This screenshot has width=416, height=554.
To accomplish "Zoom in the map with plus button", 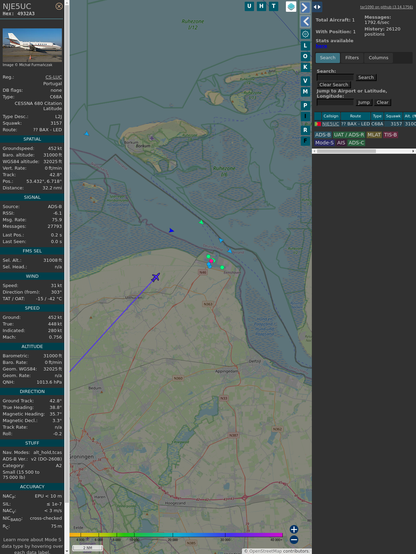I will point(294,529).
